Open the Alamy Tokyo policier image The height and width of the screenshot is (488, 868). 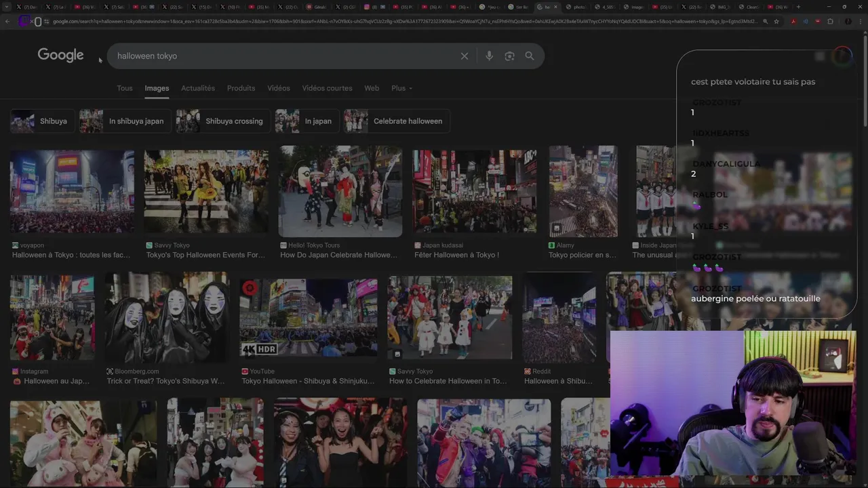click(583, 191)
